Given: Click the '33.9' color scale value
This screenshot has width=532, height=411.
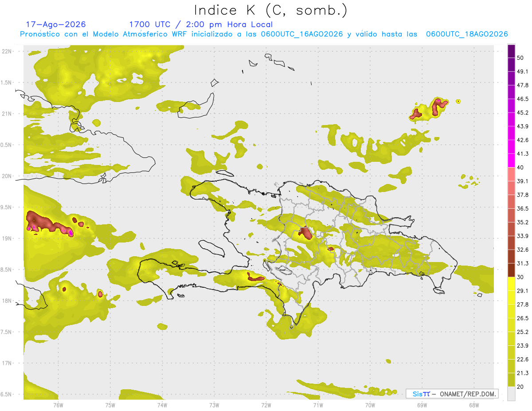Looking at the screenshot, I should point(523,236).
